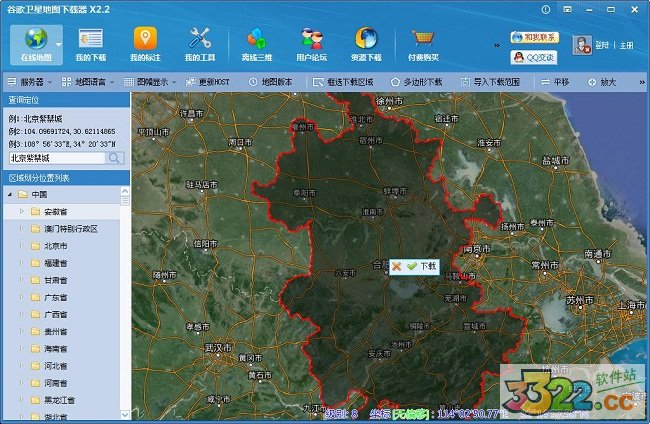Screen dimensions: 650x424
Task: Click the magnifier search icon beside search box
Action: click(115, 158)
